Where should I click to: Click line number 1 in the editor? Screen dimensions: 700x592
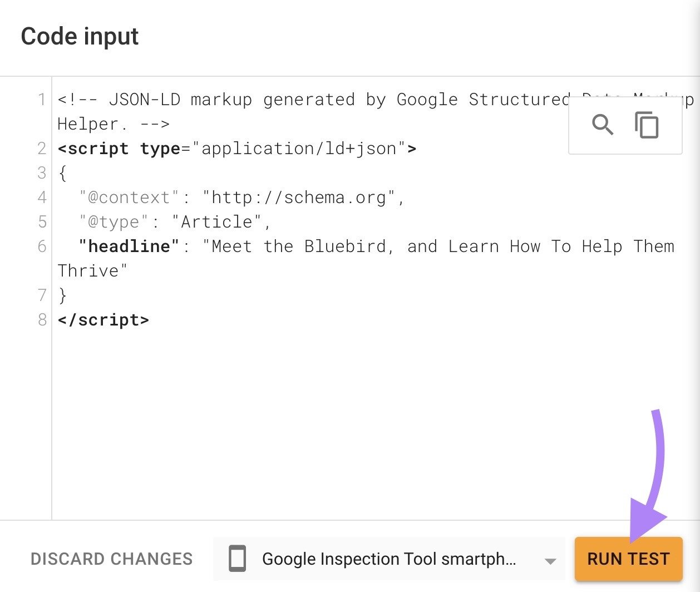pyautogui.click(x=41, y=100)
